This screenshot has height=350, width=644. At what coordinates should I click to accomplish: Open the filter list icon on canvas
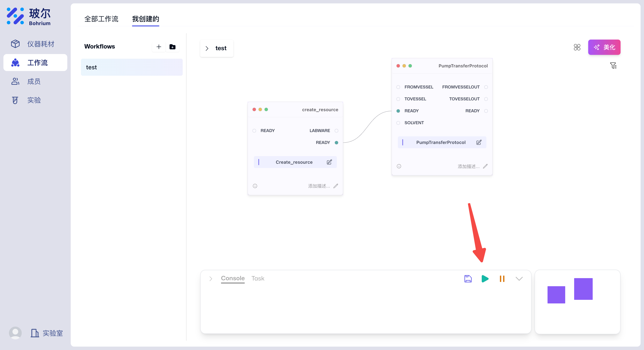click(613, 65)
